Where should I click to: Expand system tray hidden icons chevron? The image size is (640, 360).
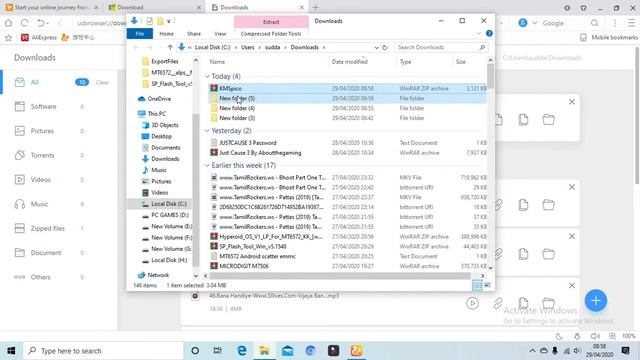click(x=532, y=351)
